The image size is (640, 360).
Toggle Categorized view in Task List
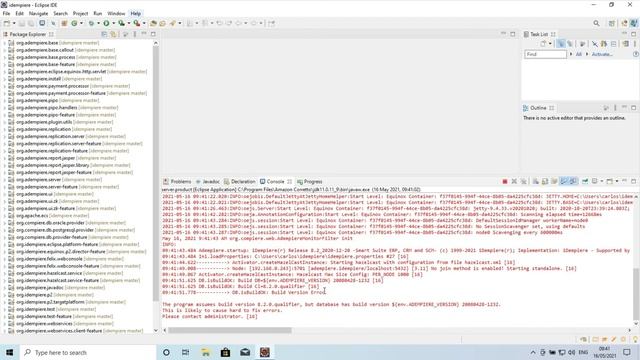[x=560, y=44]
